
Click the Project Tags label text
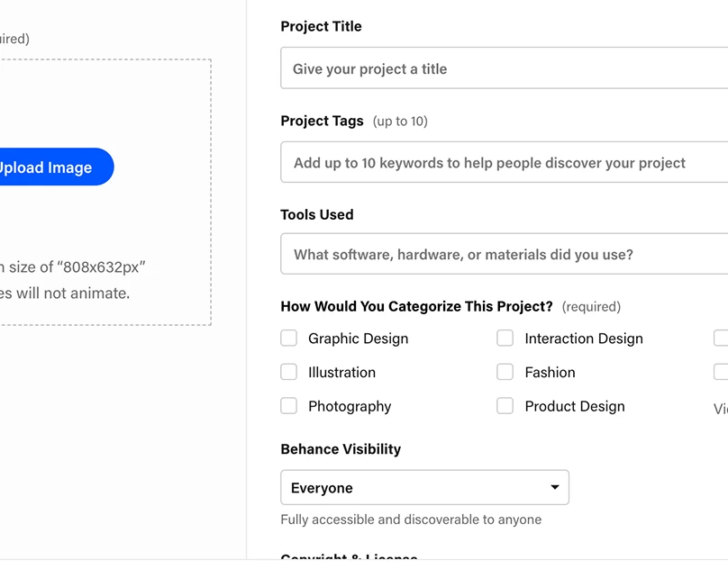323,121
